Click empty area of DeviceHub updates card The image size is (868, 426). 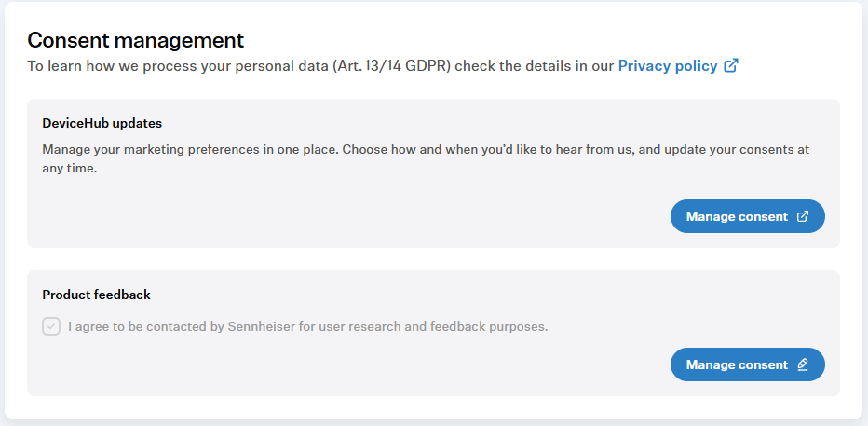coord(354,216)
